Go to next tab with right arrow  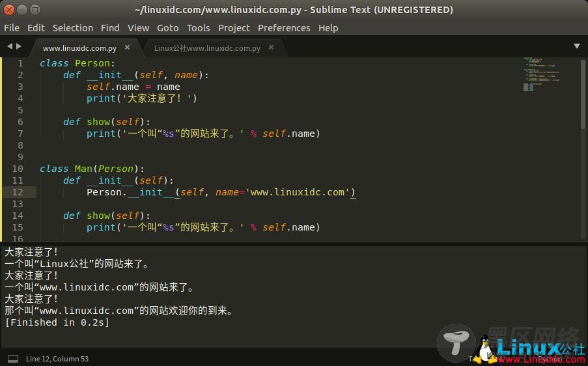[x=19, y=46]
